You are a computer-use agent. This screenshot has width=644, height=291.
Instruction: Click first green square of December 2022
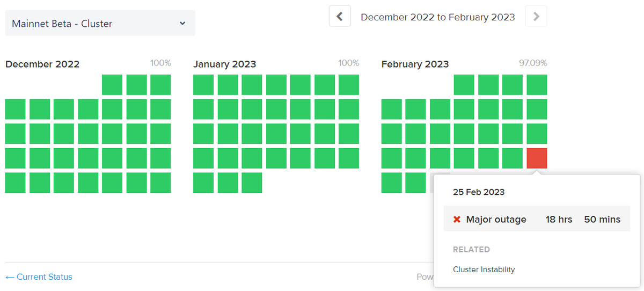(x=112, y=85)
